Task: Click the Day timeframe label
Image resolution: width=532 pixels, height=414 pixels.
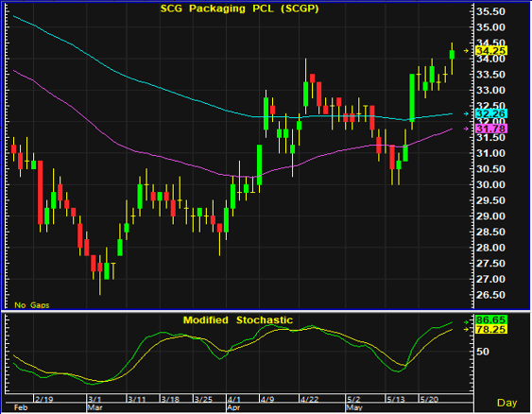Action: coord(506,403)
